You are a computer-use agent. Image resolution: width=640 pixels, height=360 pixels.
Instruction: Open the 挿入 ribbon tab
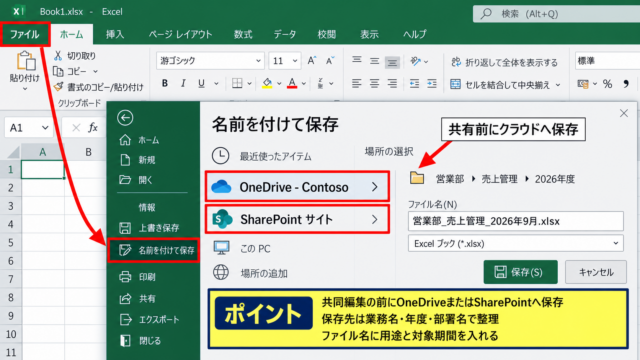pyautogui.click(x=115, y=34)
